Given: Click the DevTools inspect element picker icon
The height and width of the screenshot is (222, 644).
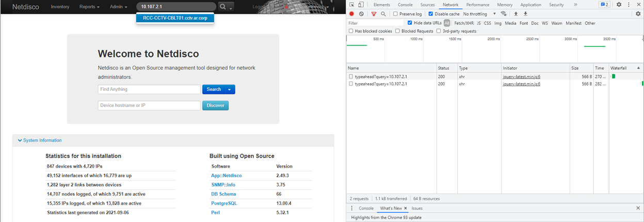Looking at the screenshot, I should pyautogui.click(x=352, y=5).
